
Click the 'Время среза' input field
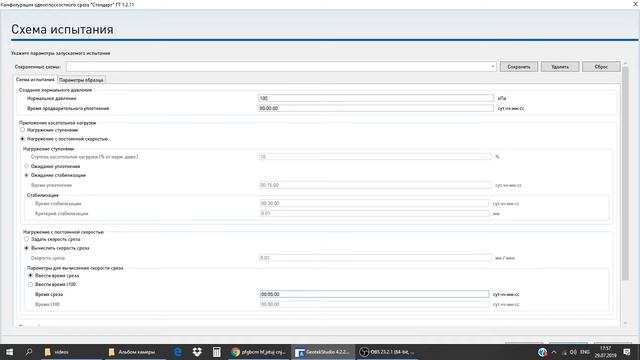(374, 294)
